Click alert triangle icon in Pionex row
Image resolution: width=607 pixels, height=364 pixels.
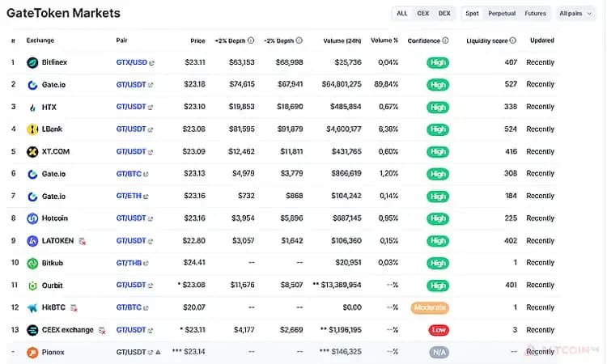tap(158, 353)
